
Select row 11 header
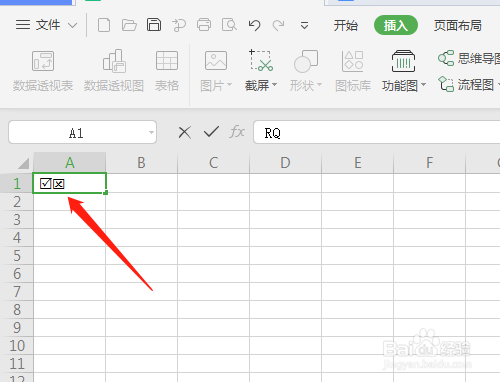(17, 364)
